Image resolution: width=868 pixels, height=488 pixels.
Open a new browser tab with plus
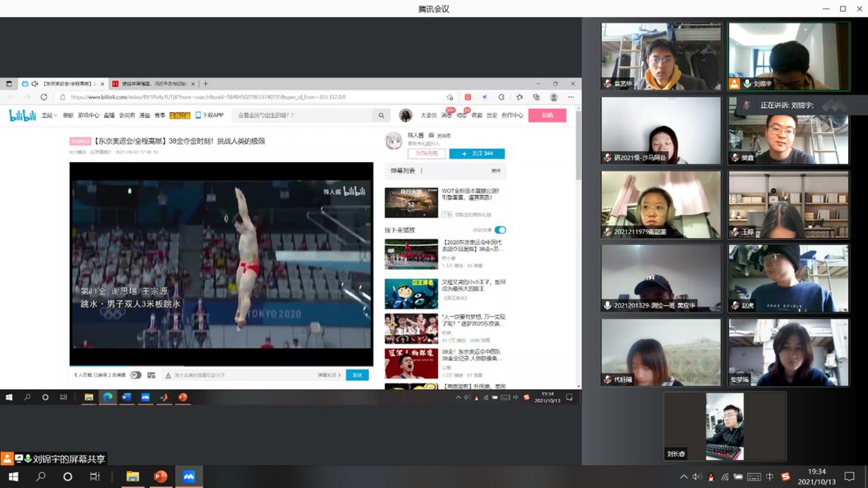pyautogui.click(x=205, y=84)
